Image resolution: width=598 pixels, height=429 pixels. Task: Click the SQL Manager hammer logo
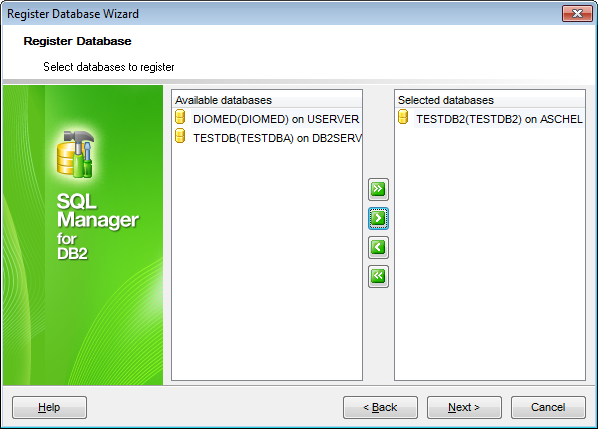click(76, 154)
